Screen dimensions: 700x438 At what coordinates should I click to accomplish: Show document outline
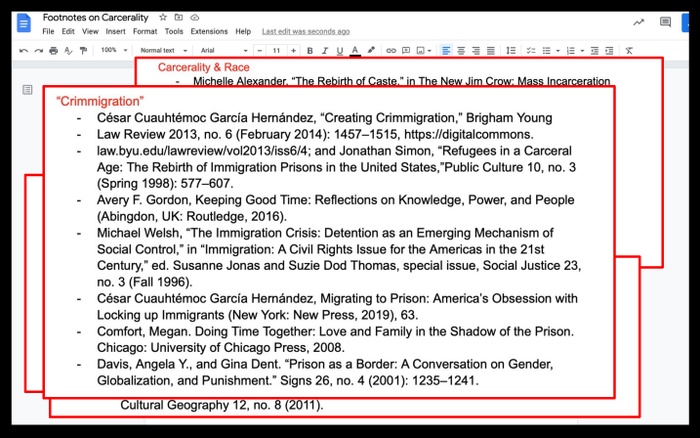[27, 90]
